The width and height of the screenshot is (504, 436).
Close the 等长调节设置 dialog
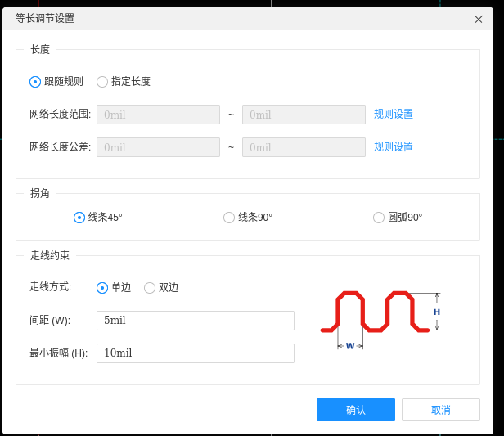click(478, 18)
